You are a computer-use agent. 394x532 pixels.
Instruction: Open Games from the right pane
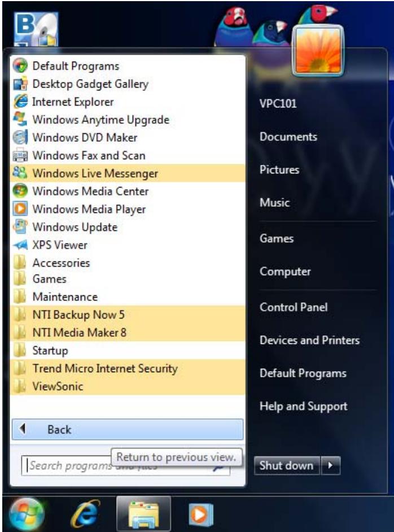pos(277,238)
